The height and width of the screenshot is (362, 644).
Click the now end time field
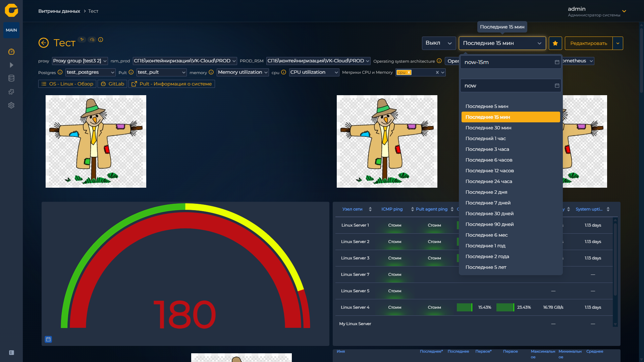(x=511, y=85)
